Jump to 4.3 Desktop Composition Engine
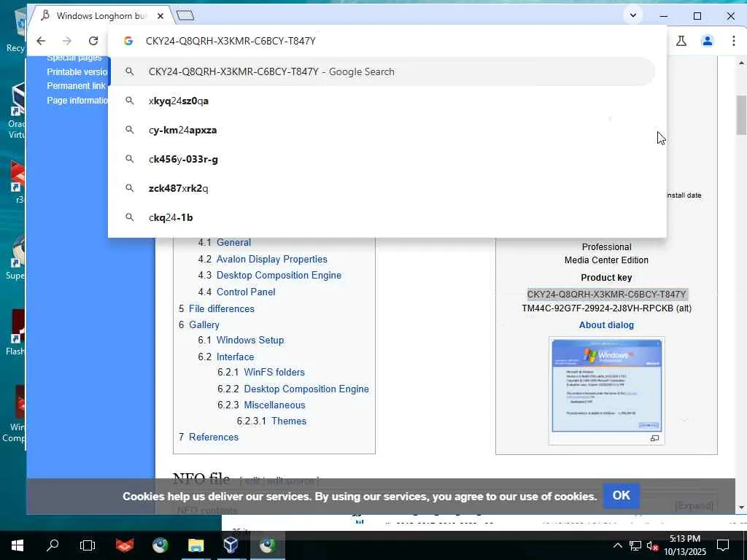Image resolution: width=747 pixels, height=560 pixels. pos(270,275)
